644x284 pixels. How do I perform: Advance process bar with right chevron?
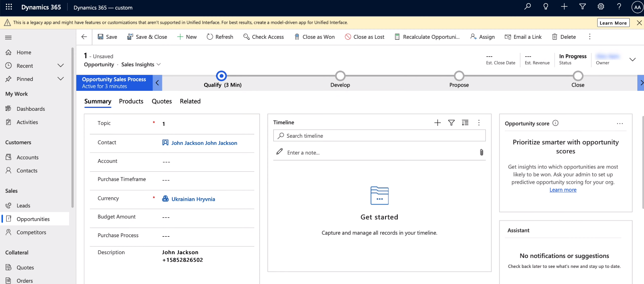click(641, 83)
